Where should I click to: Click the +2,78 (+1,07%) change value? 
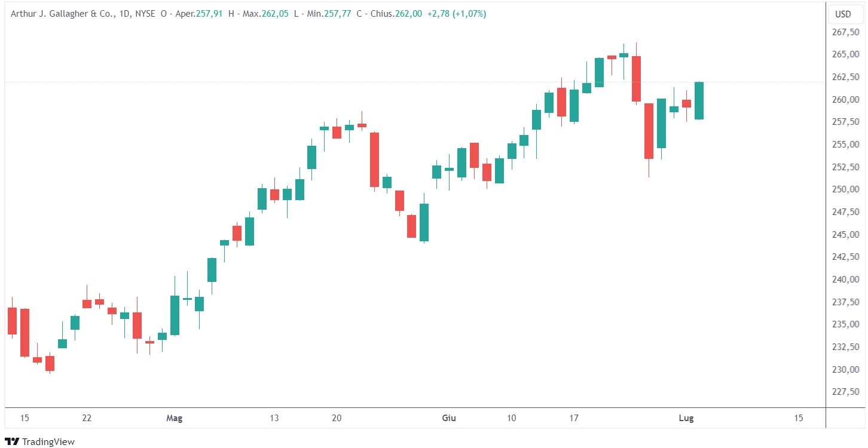(x=457, y=14)
